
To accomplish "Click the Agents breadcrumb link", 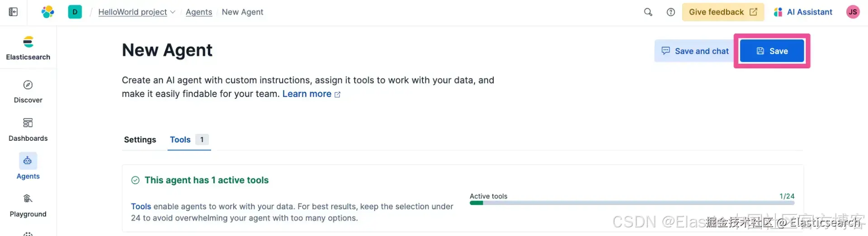I will (x=198, y=12).
